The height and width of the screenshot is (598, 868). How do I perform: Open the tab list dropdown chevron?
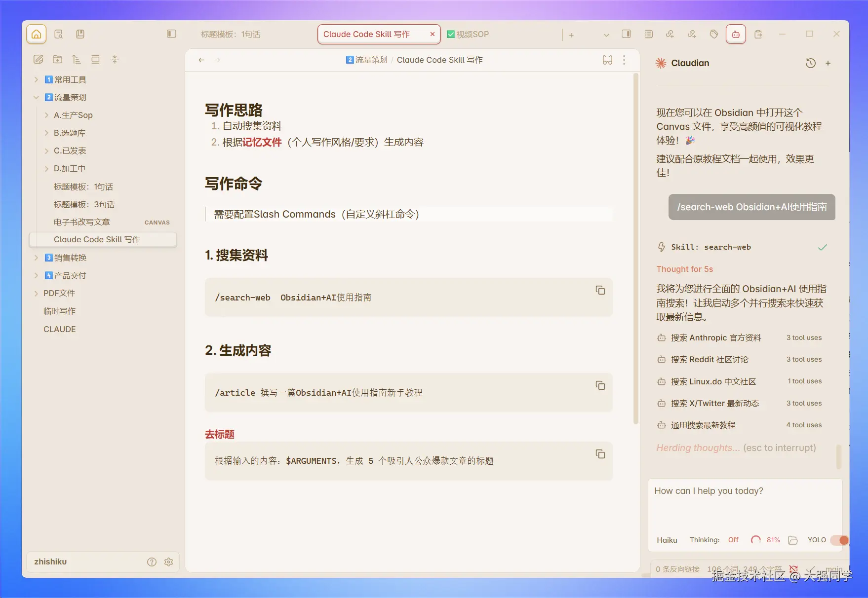[x=606, y=35]
